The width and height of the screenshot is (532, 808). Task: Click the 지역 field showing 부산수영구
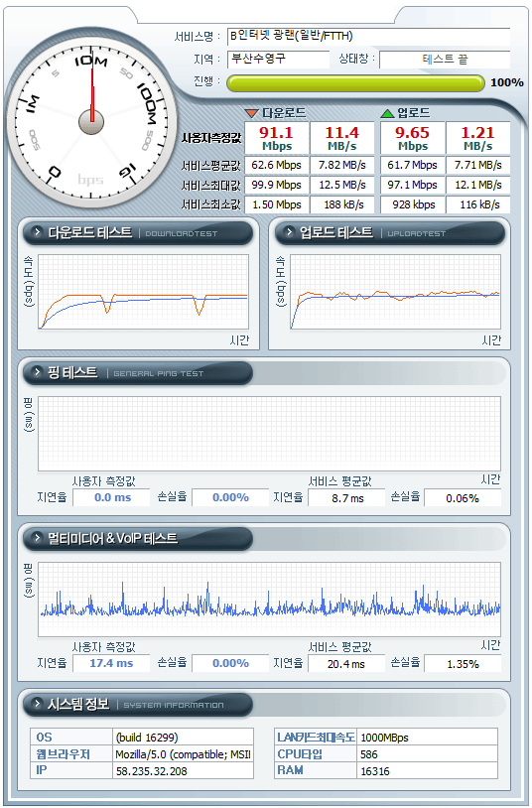point(278,59)
